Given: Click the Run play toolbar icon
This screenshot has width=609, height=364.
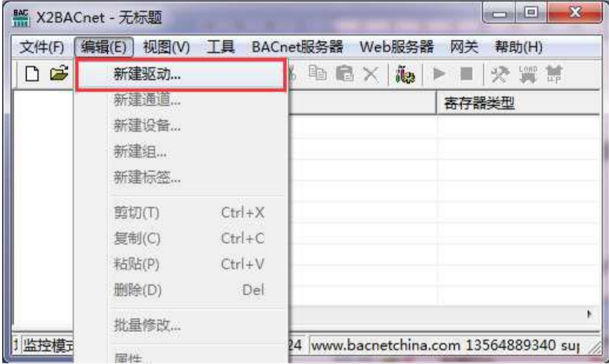Looking at the screenshot, I should [439, 73].
